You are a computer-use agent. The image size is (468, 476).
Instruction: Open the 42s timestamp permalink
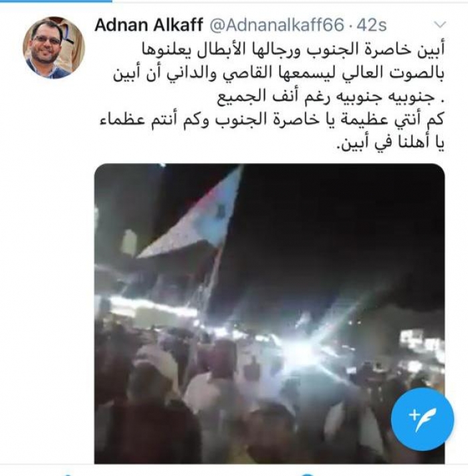(371, 25)
